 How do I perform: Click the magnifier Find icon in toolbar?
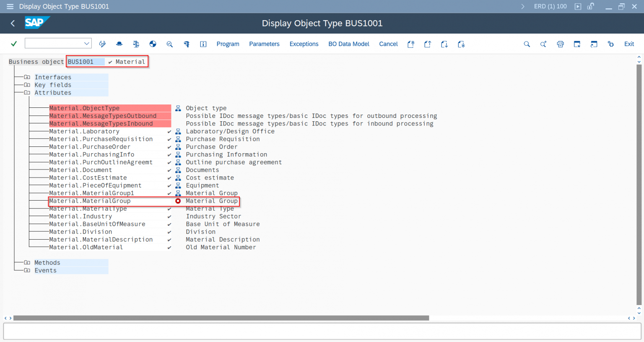pyautogui.click(x=527, y=44)
